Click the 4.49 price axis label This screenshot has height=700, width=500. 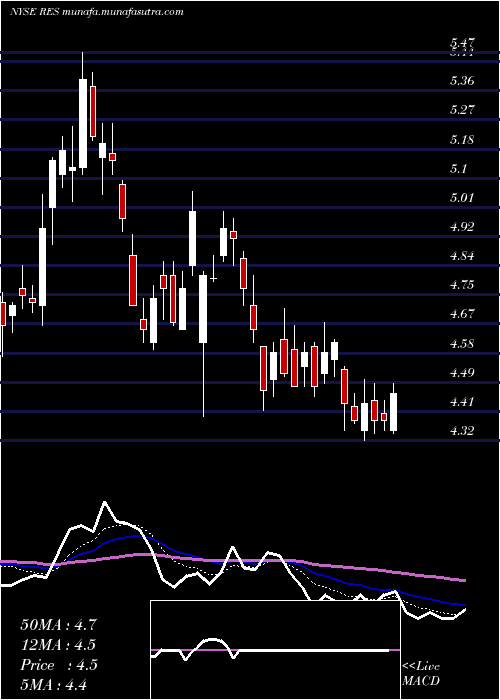pos(463,373)
